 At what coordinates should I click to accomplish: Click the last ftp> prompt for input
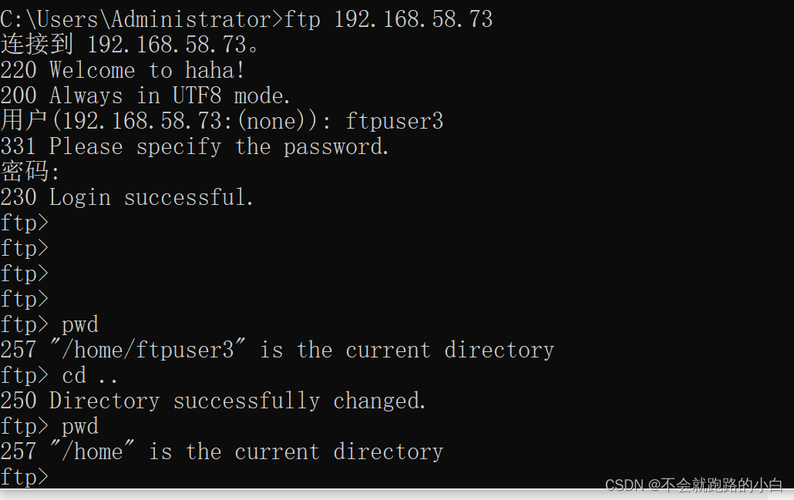[24, 477]
